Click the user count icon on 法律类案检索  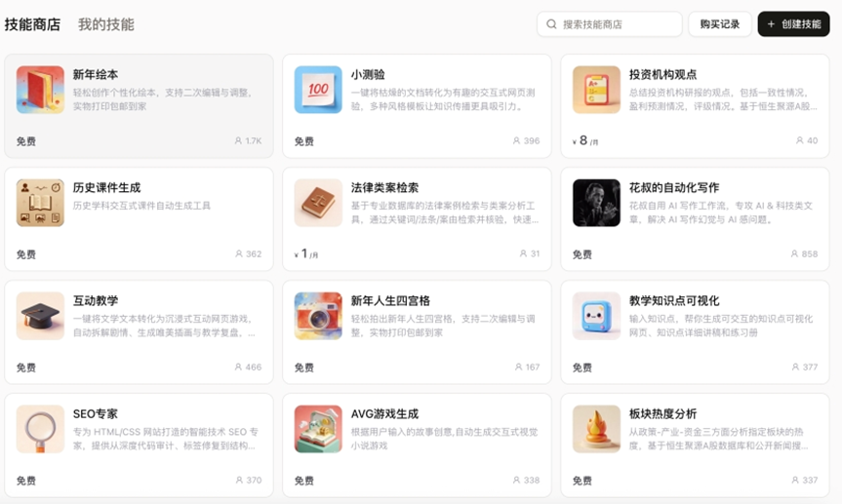pyautogui.click(x=523, y=253)
